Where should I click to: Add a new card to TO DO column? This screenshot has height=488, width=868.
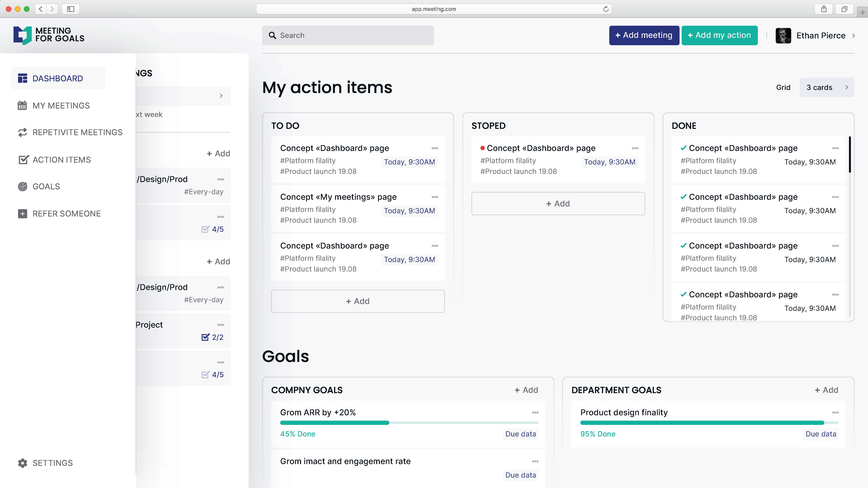pos(358,301)
